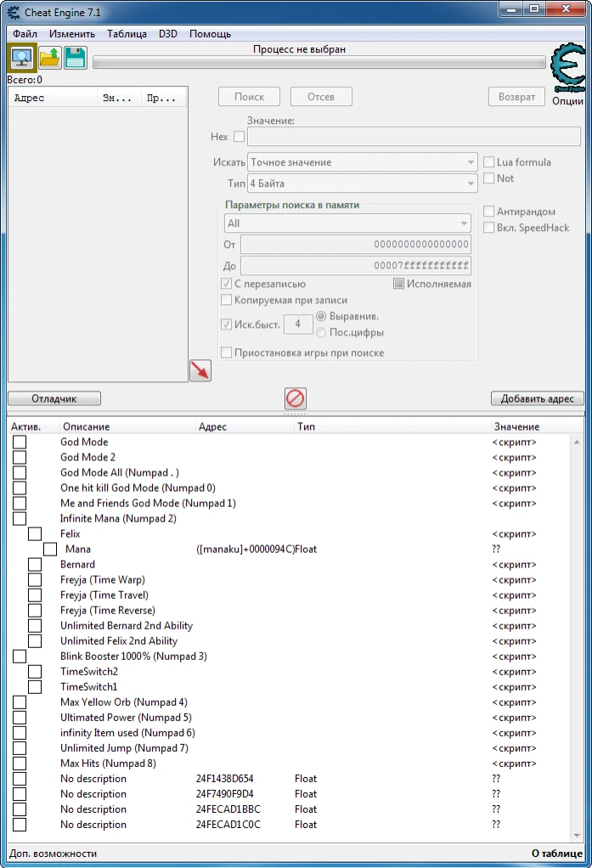Activate the Felix script checkbox
This screenshot has height=868, width=592.
pyautogui.click(x=35, y=533)
